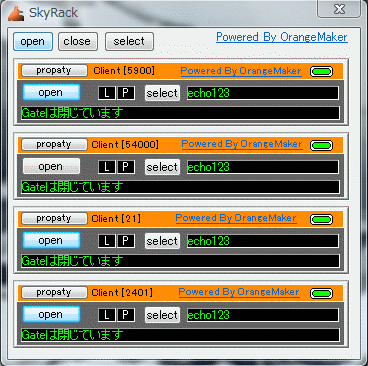Click the Gate status message under Client [21]
The image size is (368, 366).
[180, 261]
